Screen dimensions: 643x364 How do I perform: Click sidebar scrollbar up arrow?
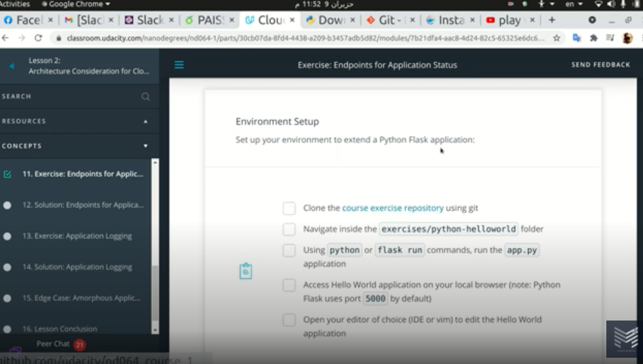pos(155,163)
